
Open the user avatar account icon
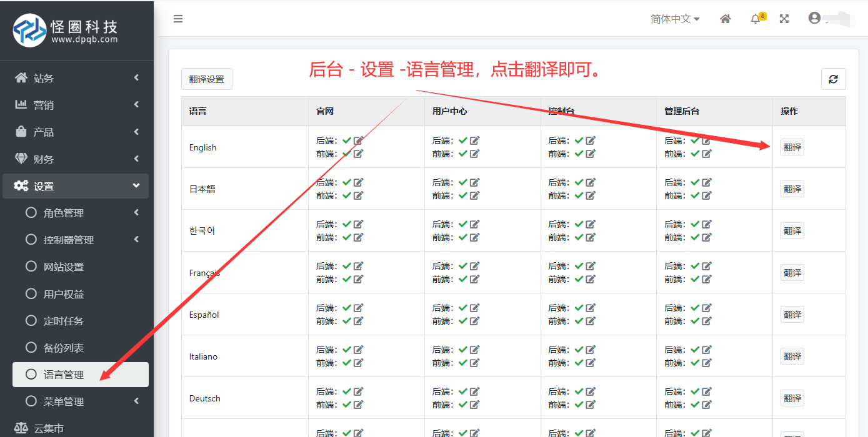pyautogui.click(x=814, y=18)
